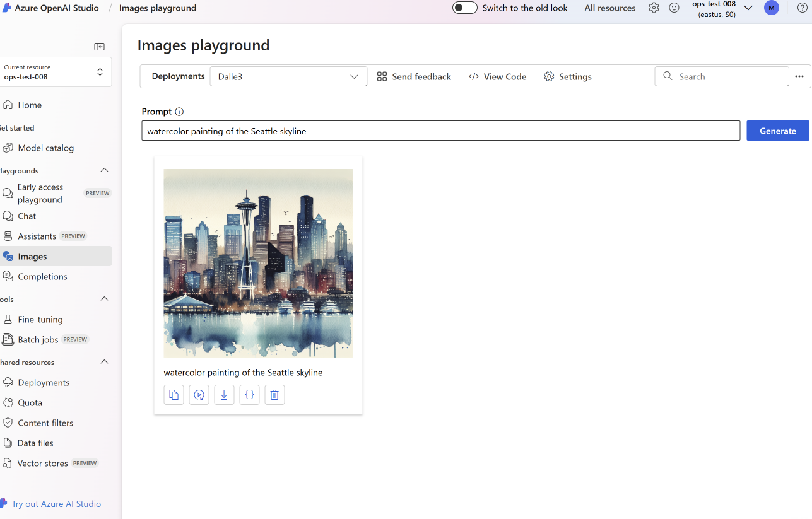
Task: Click the prompt text input field
Action: point(441,131)
